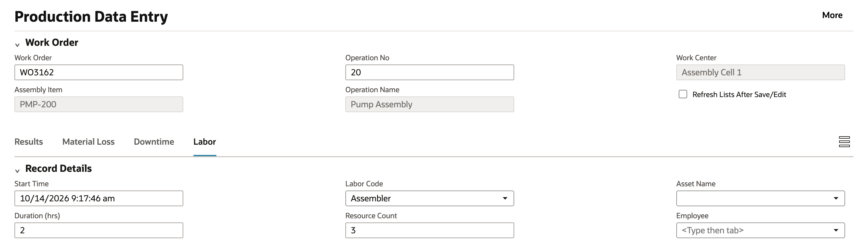Image resolution: width=868 pixels, height=249 pixels.
Task: Click the Work Order input field
Action: 99,72
